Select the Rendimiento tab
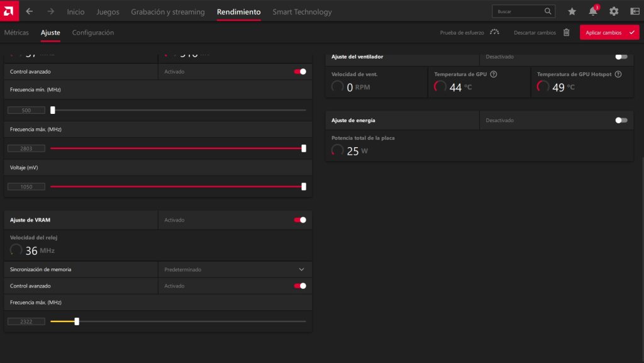The image size is (644, 363). tap(238, 12)
